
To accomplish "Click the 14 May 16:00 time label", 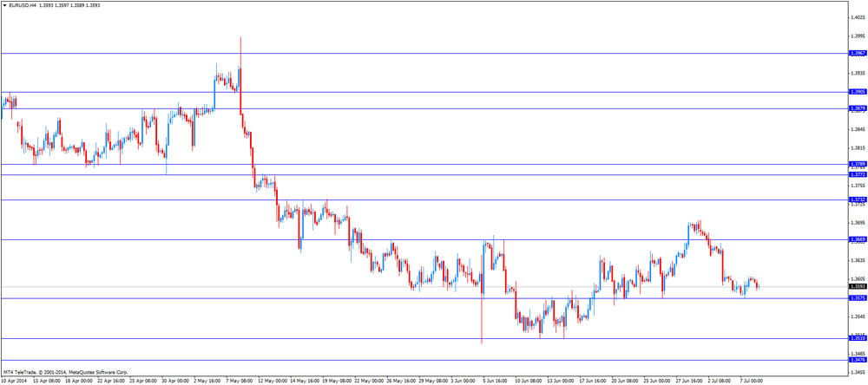I will (305, 382).
